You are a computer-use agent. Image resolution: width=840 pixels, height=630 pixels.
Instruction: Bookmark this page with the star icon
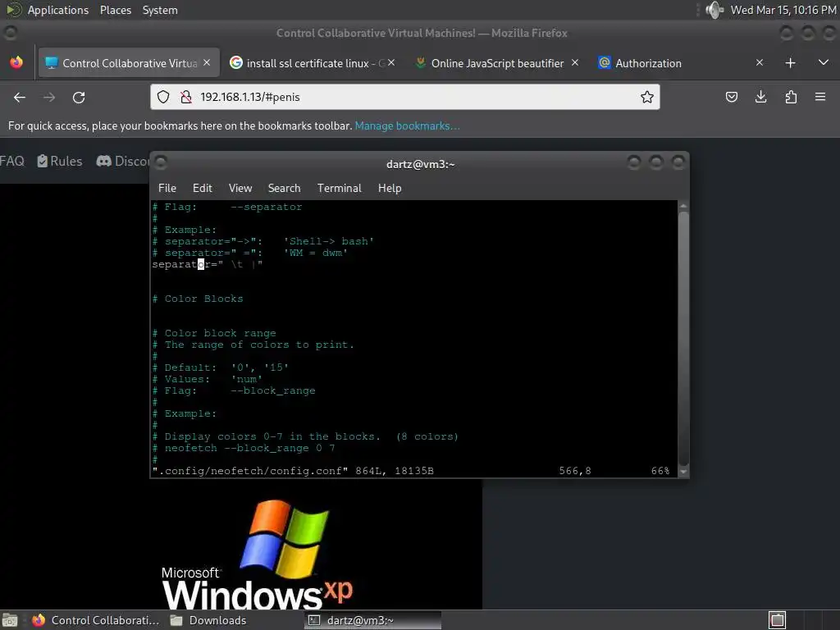pos(646,97)
